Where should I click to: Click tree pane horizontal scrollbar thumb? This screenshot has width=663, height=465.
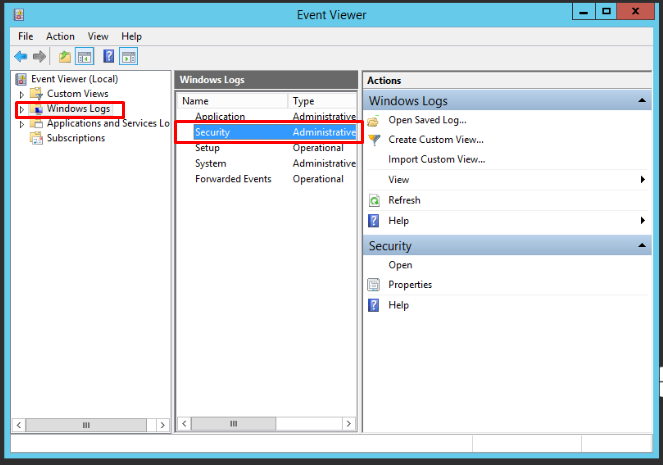pyautogui.click(x=86, y=425)
